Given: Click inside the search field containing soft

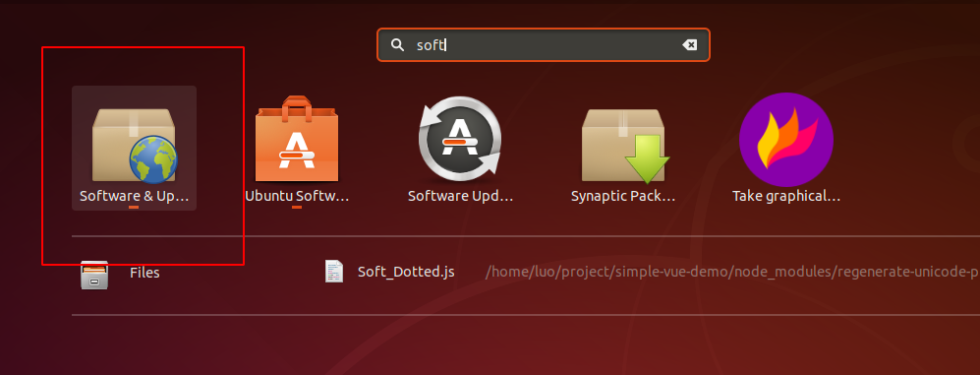Looking at the screenshot, I should 544,45.
